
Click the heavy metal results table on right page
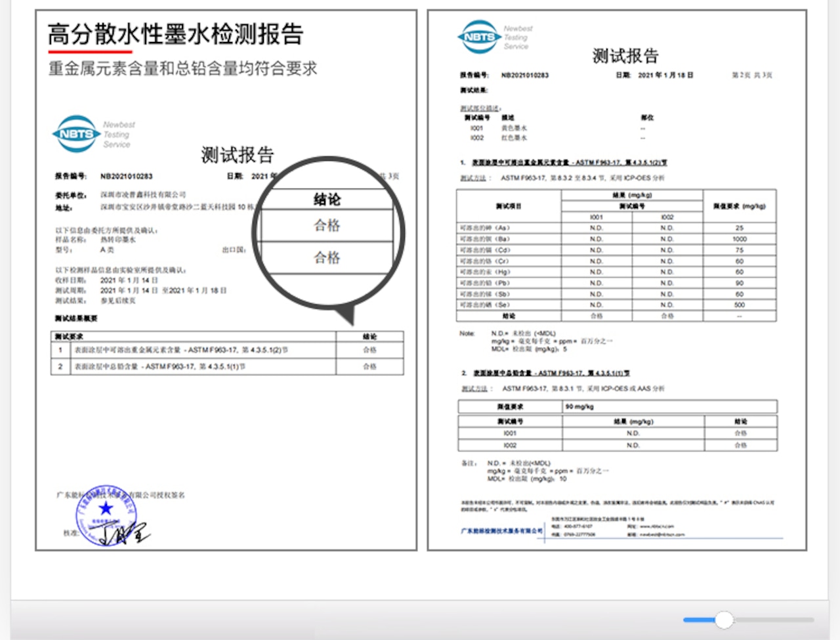point(616,255)
